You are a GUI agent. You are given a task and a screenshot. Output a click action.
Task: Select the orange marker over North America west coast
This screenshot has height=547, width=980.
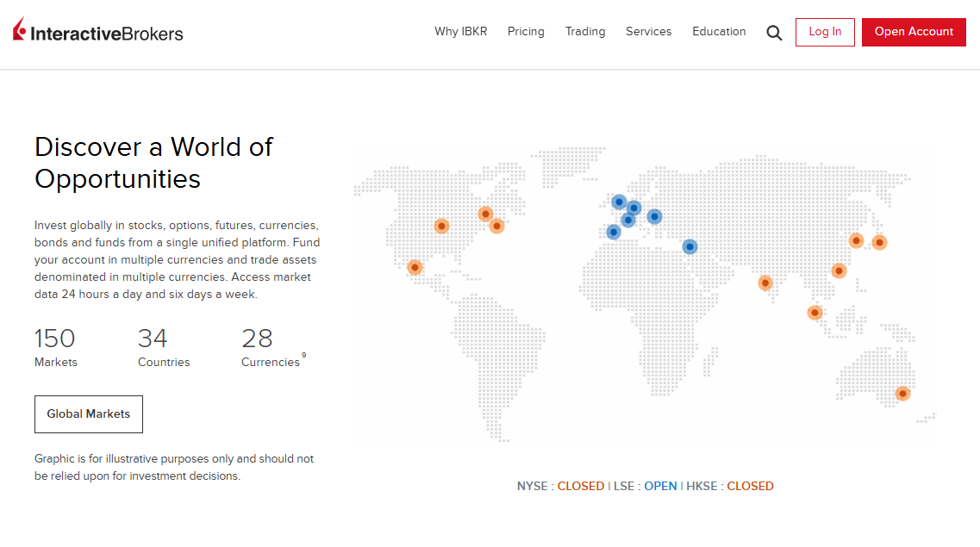[442, 227]
